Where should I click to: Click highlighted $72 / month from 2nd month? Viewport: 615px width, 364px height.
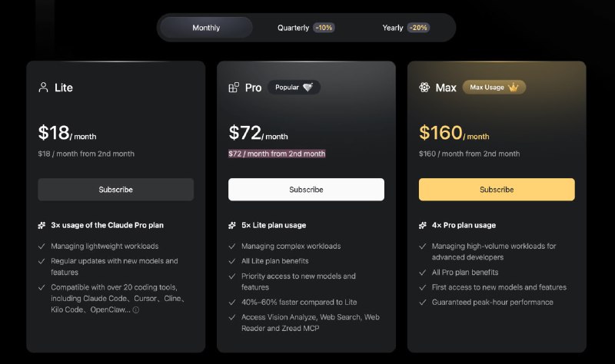click(277, 154)
